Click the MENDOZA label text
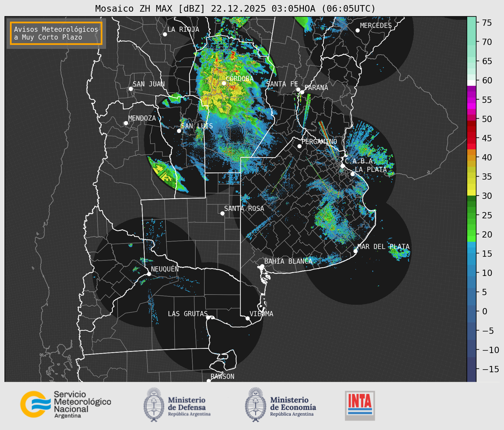Screen dimensions: 504x430 tap(142, 118)
